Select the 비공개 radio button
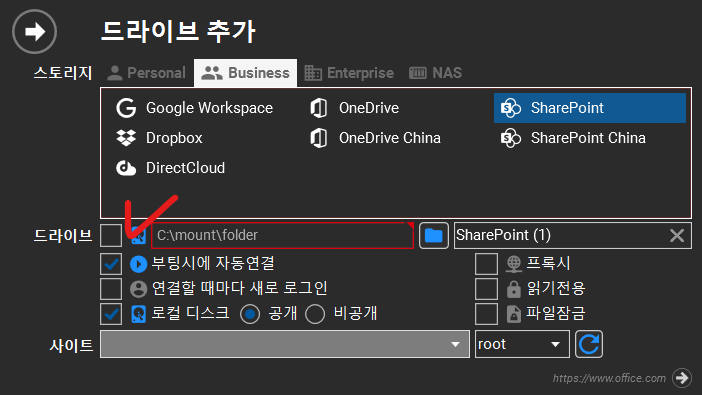 (x=315, y=314)
